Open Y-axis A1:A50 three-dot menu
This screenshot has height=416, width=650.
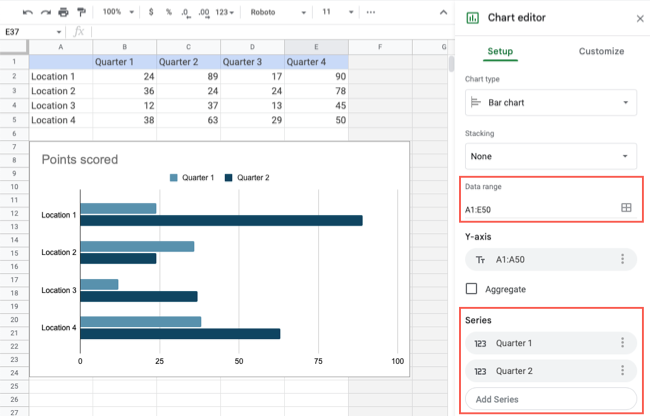click(x=622, y=259)
